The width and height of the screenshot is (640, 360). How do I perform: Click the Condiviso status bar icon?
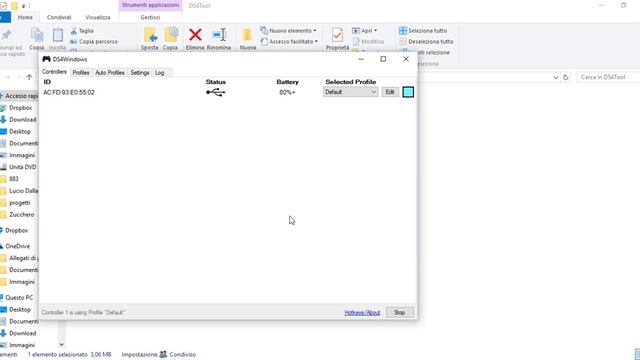pos(163,354)
